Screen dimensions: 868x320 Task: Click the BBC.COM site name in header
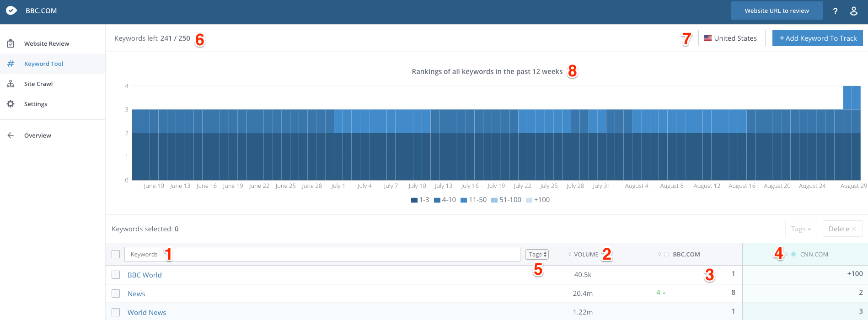41,11
